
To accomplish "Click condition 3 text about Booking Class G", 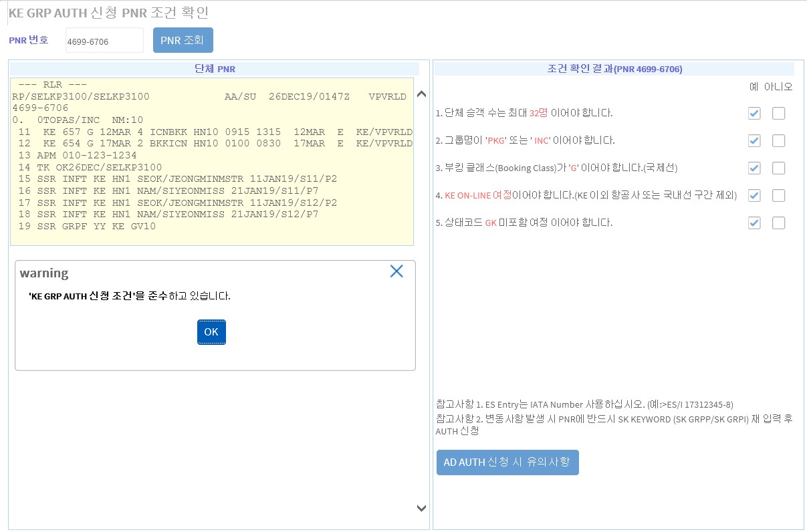I will (x=556, y=168).
